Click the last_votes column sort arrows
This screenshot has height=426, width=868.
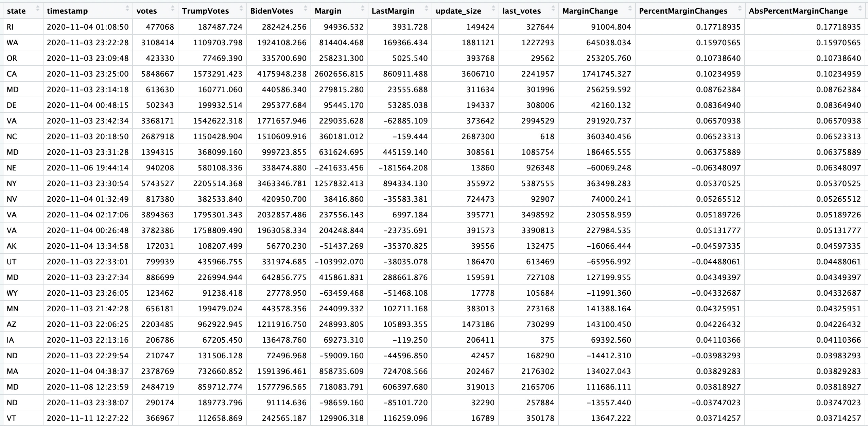553,9
